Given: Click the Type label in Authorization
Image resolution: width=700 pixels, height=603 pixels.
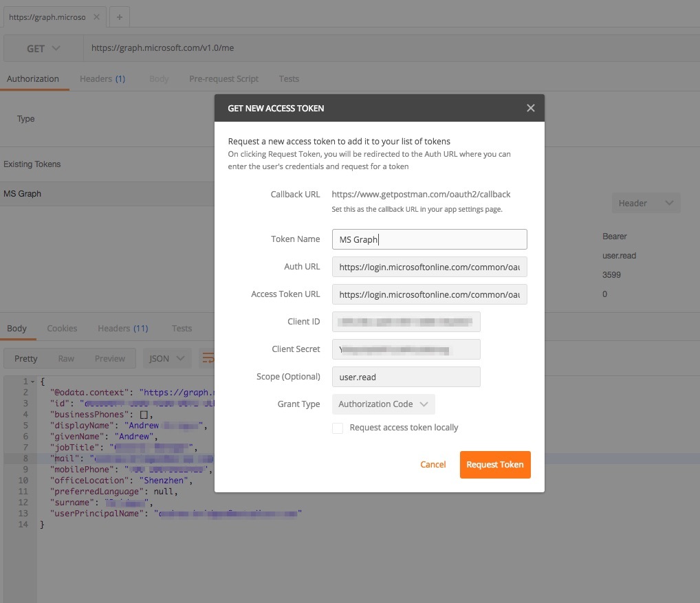Looking at the screenshot, I should pos(26,119).
